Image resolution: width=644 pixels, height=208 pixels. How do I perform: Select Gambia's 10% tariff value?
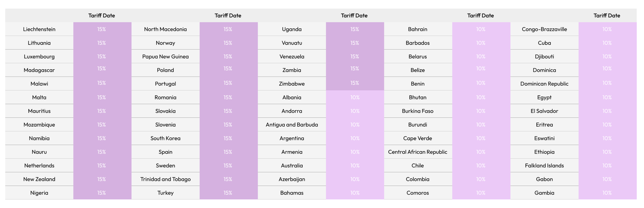click(x=607, y=193)
